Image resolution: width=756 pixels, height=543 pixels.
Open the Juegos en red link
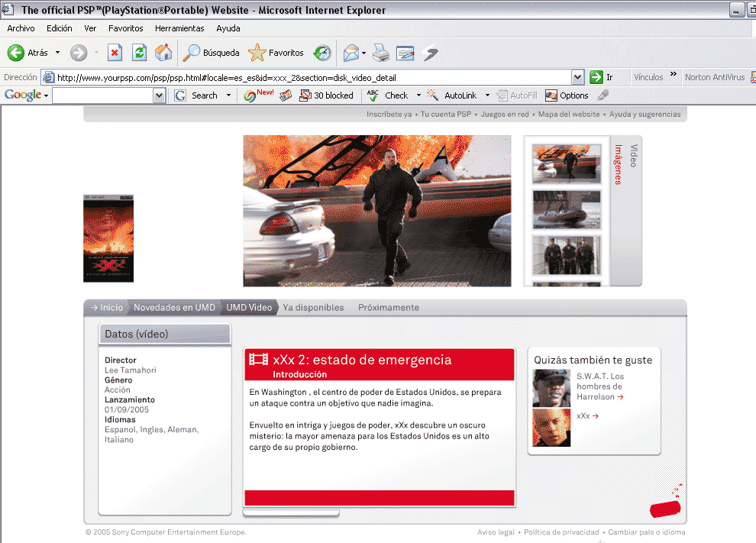click(x=505, y=115)
